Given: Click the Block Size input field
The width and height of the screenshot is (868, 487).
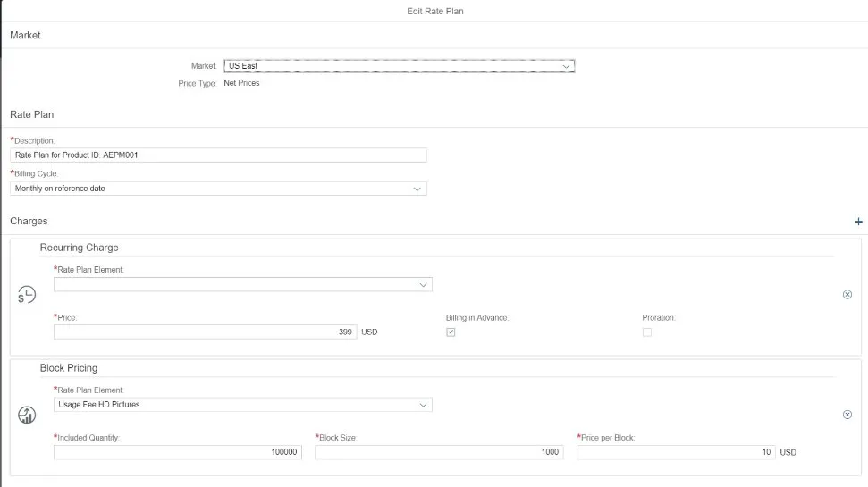Looking at the screenshot, I should (x=438, y=452).
